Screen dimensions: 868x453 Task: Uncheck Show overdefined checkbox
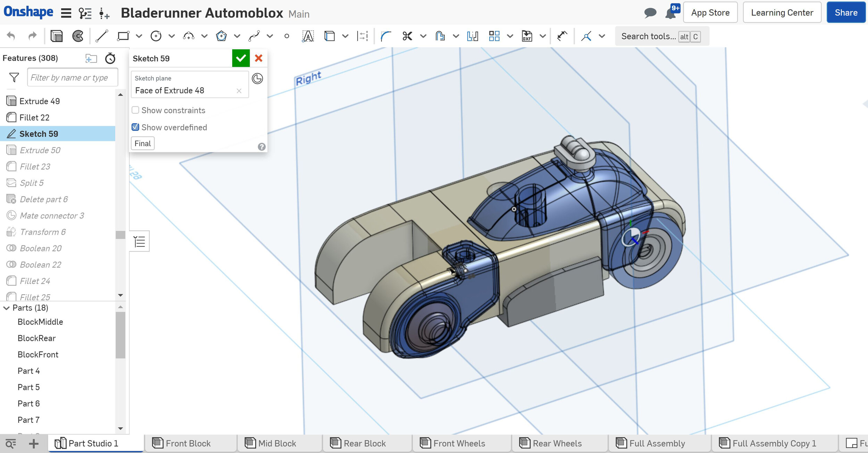click(135, 127)
